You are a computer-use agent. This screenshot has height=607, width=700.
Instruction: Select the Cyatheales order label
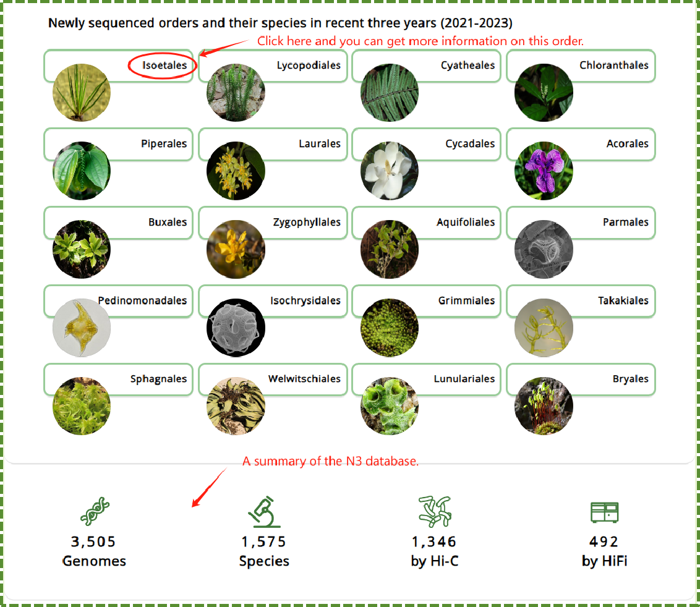[x=467, y=66]
